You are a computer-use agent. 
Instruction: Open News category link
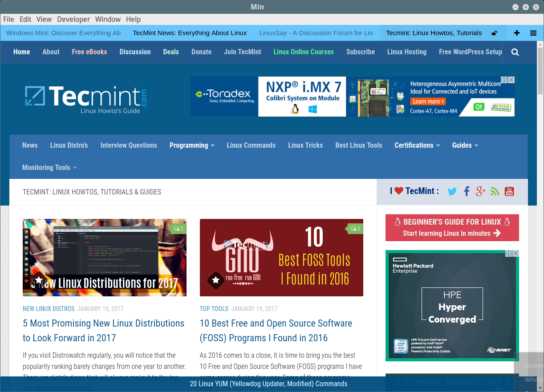pos(30,145)
